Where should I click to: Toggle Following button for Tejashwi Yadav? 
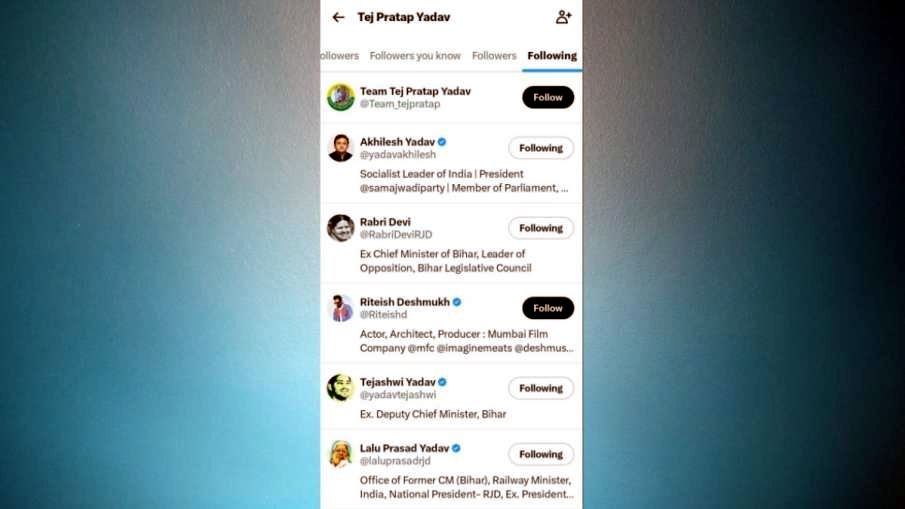click(541, 388)
